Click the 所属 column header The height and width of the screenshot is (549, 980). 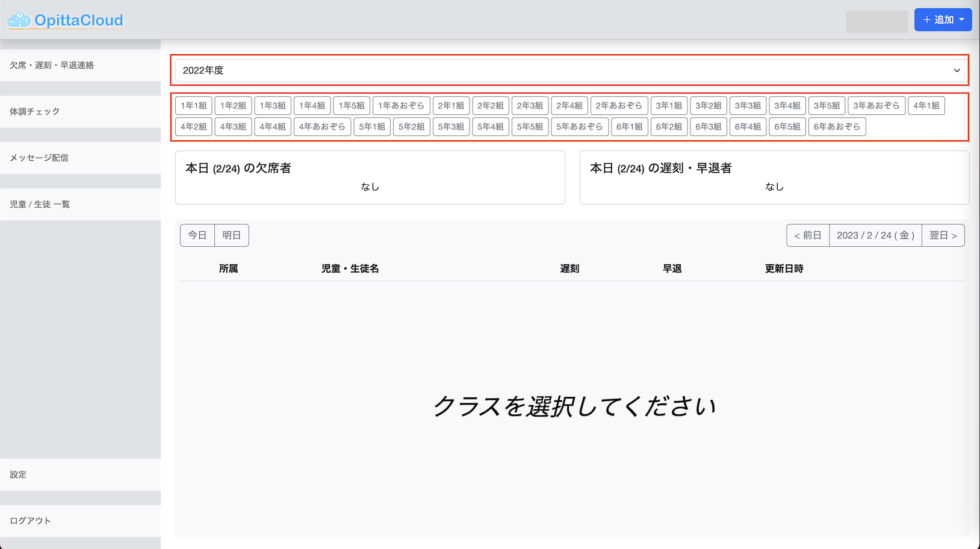click(229, 268)
